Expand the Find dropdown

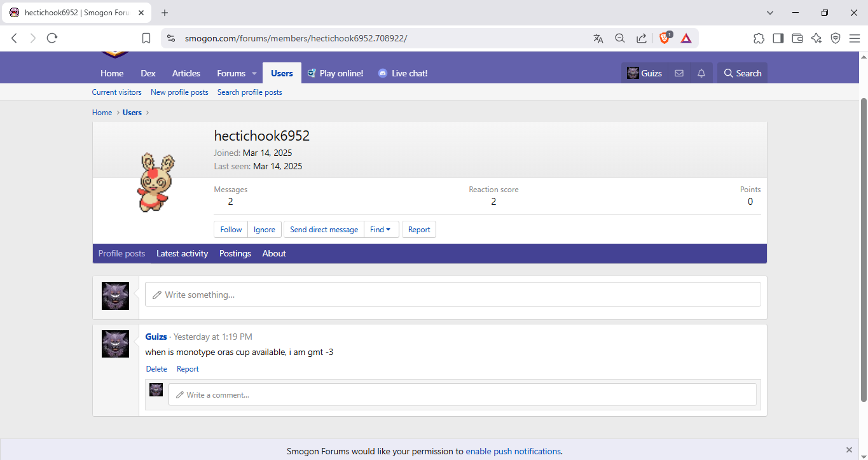point(381,230)
